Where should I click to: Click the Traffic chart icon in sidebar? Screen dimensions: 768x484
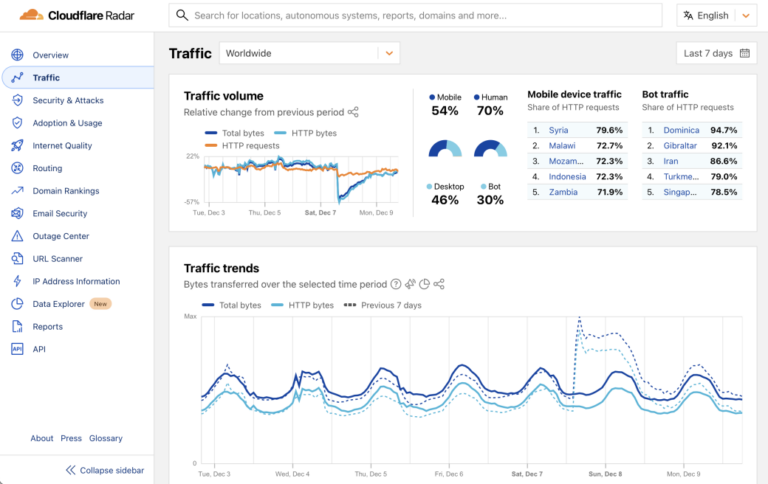coord(17,77)
